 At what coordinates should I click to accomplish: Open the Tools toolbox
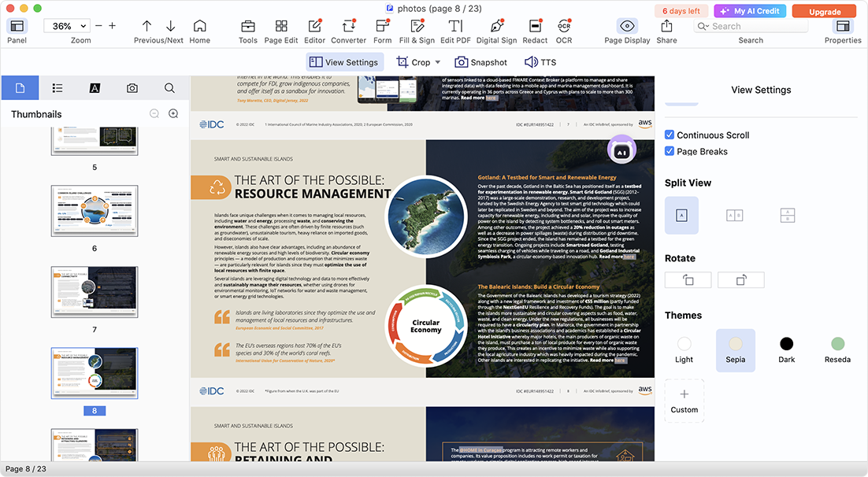point(248,26)
